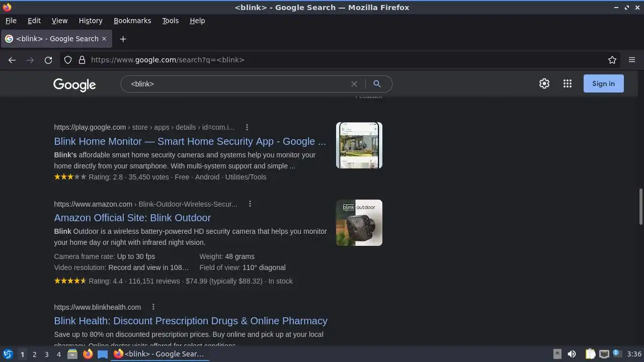Click the Feedback link under results
644x362 pixels.
click(369, 97)
